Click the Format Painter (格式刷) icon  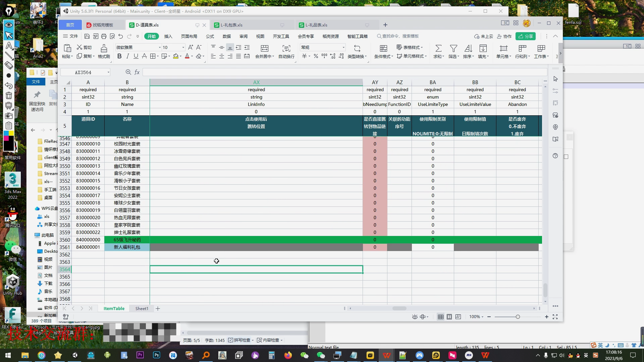104,49
